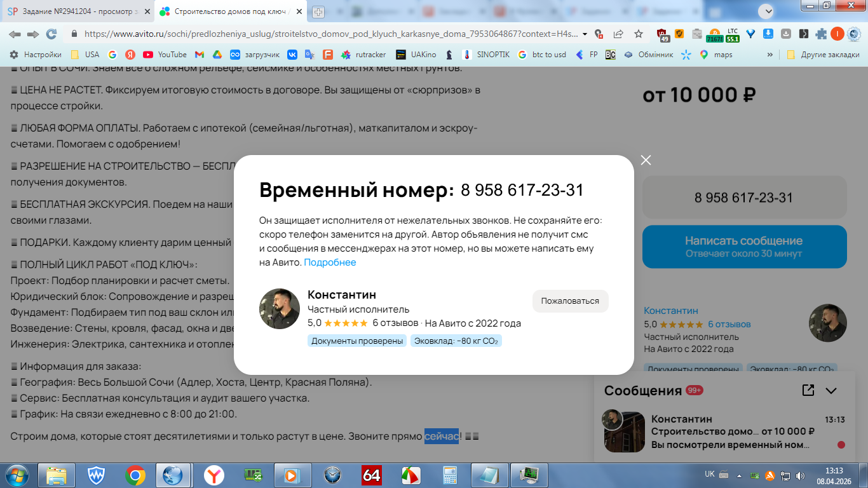Close the temporary number popup
This screenshot has width=868, height=488.
646,160
